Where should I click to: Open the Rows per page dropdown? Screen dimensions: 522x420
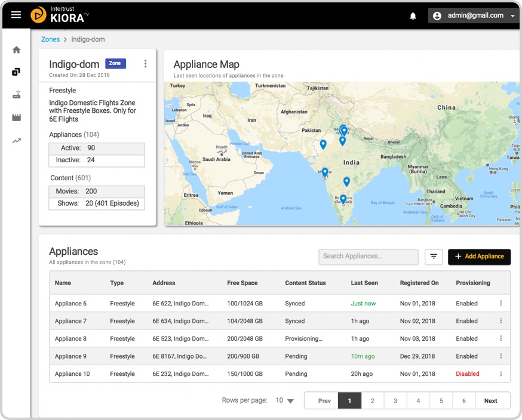click(285, 400)
